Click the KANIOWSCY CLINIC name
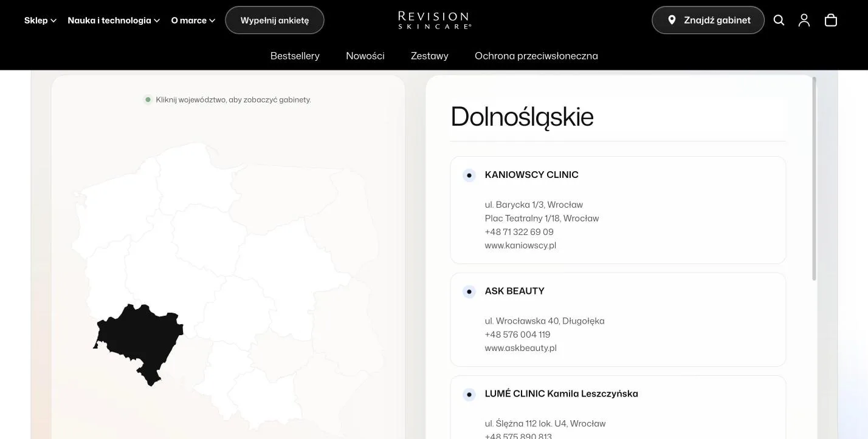Viewport: 868px width, 439px height. tap(532, 175)
